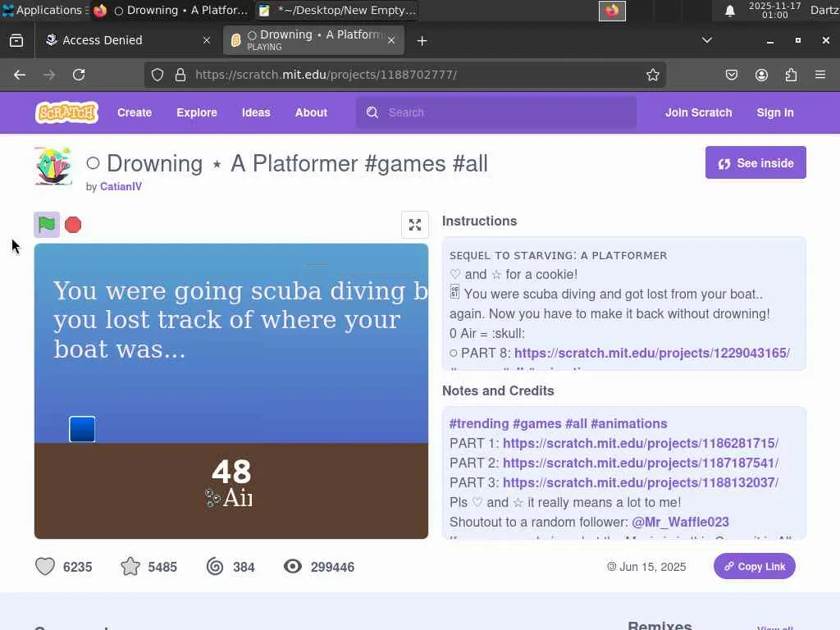Switch to the Access Denied tab
This screenshot has height=630, width=840.
coord(129,40)
